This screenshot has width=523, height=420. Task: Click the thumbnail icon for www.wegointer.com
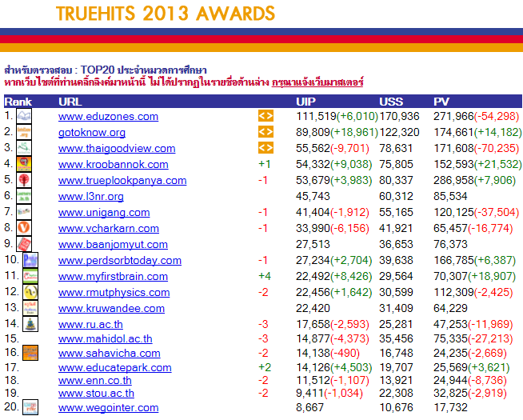coord(29,407)
